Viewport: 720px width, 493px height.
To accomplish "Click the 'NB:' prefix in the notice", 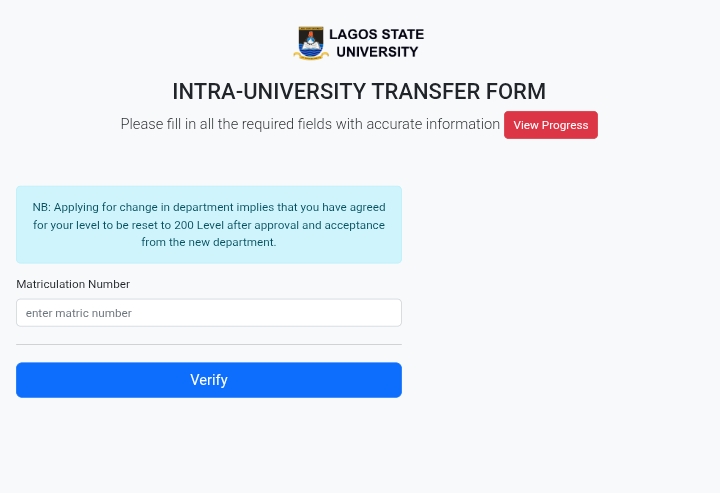I will point(41,207).
